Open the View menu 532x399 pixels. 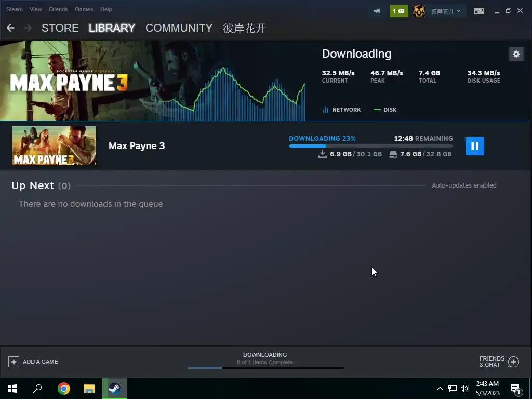click(x=36, y=9)
